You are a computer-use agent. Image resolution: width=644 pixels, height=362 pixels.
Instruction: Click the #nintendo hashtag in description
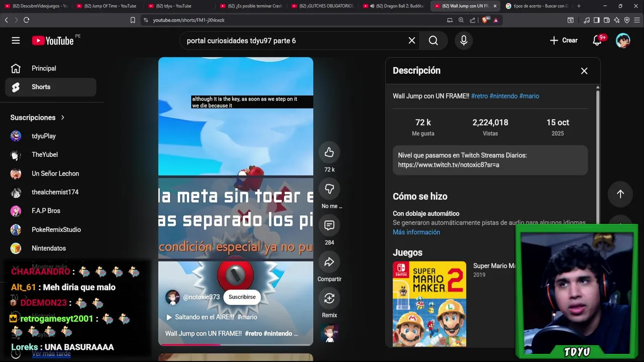point(503,96)
